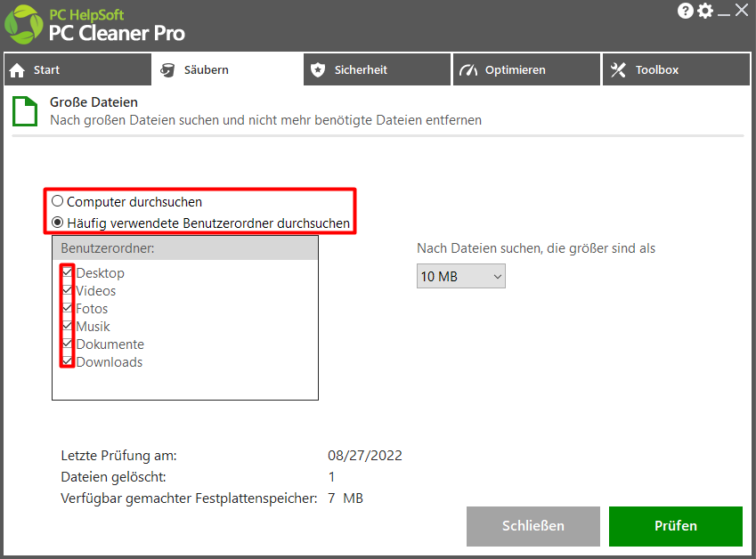756x559 pixels.
Task: Click the house icon on Start tab
Action: click(17, 70)
